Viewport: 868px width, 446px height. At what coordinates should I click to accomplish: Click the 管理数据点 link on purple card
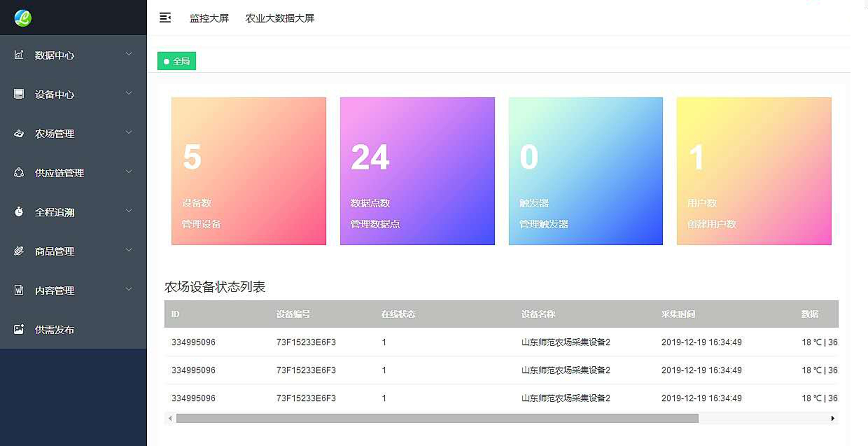375,224
